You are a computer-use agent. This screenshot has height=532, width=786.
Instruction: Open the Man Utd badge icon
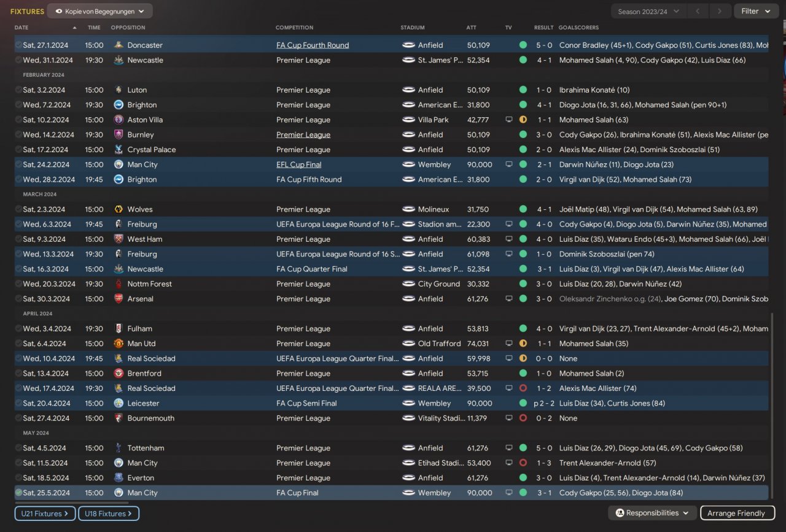pos(119,344)
